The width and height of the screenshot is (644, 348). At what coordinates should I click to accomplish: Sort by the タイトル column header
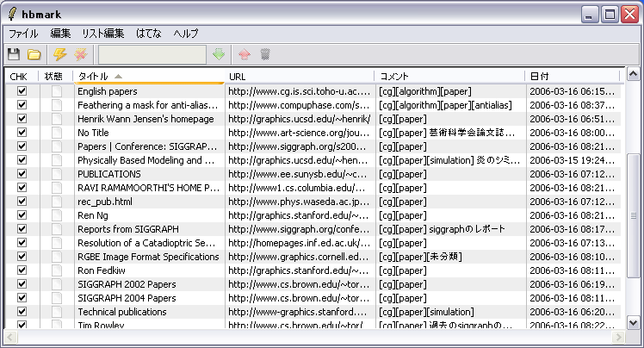point(150,77)
